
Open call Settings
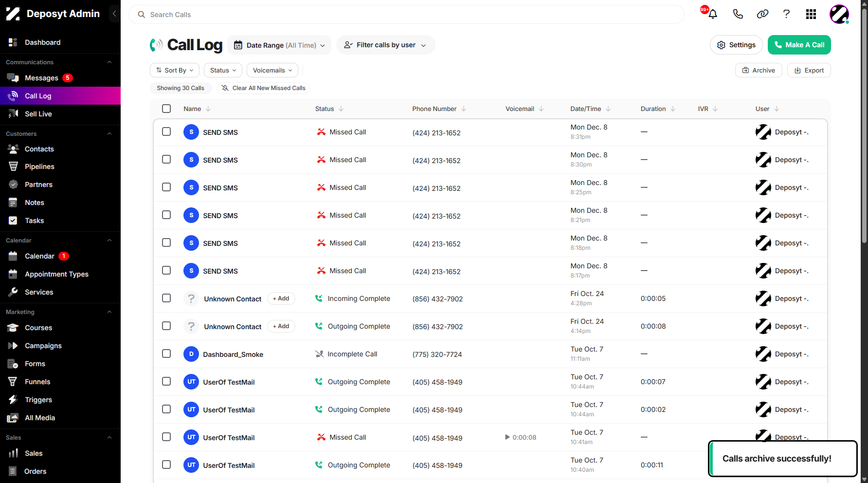(736, 45)
